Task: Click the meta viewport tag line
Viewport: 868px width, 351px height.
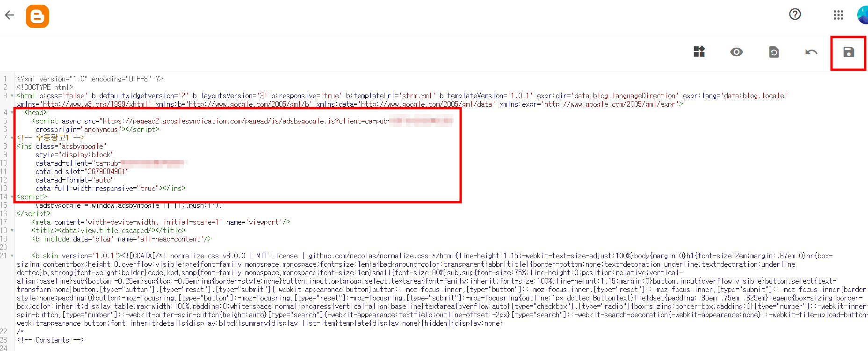Action: pos(161,222)
